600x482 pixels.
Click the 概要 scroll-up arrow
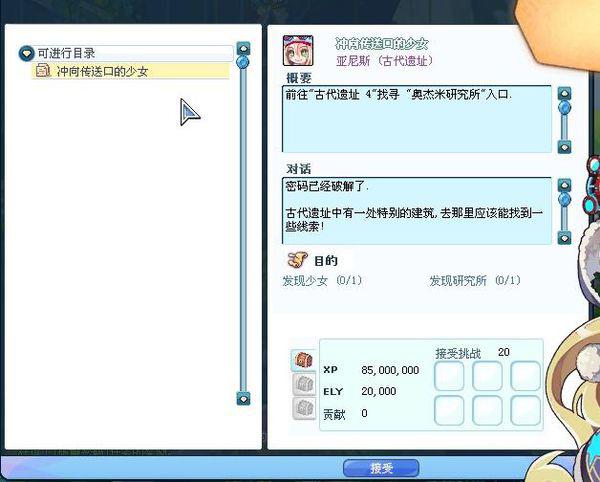coord(564,93)
